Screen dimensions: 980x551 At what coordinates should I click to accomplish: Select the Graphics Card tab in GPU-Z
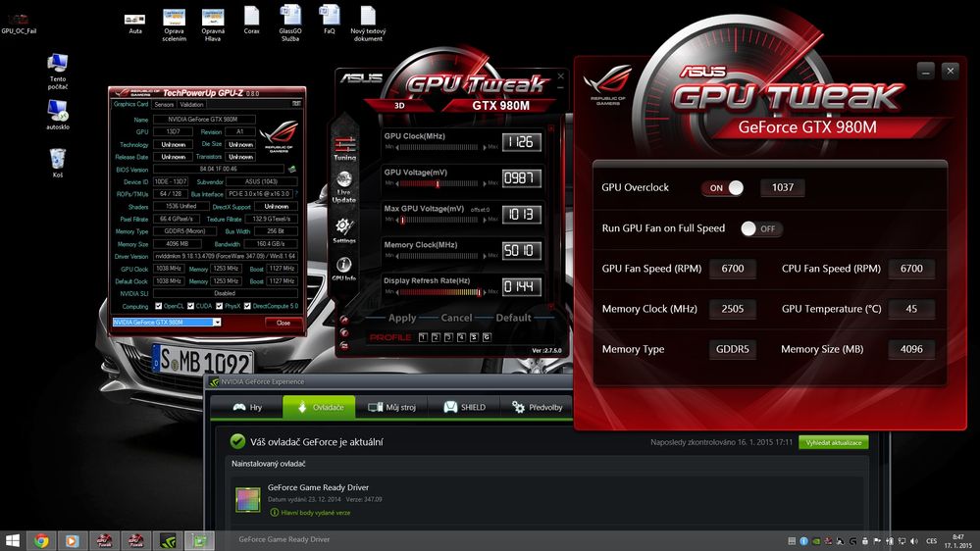pos(131,104)
